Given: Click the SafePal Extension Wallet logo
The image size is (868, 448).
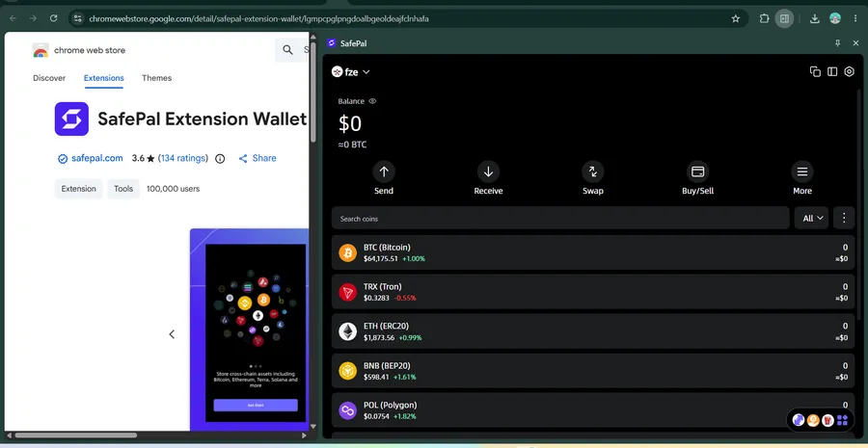Looking at the screenshot, I should (x=71, y=119).
